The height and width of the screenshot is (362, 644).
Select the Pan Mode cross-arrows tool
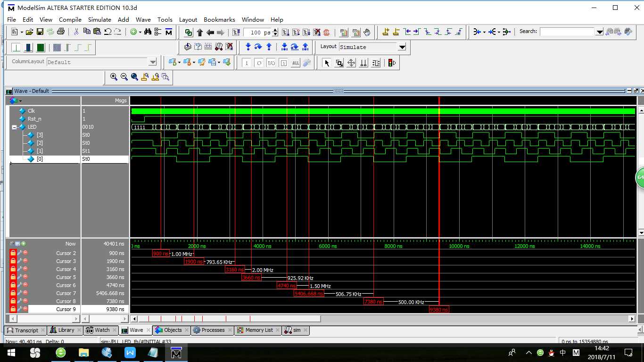(351, 63)
